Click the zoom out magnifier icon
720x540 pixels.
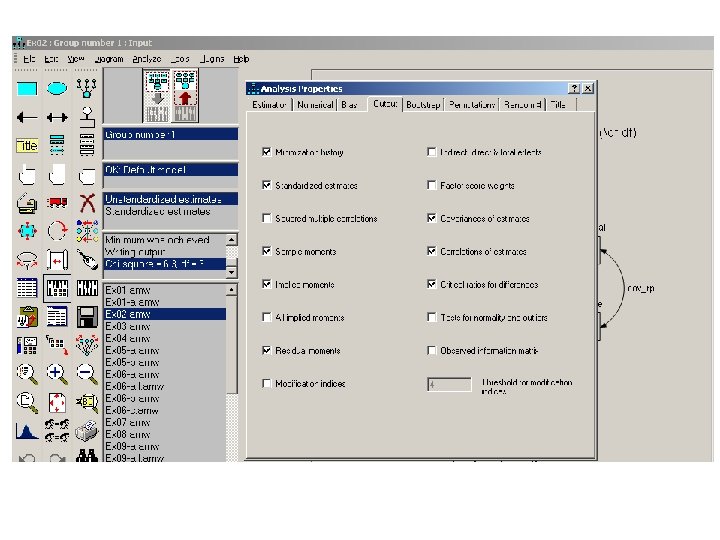point(87,374)
